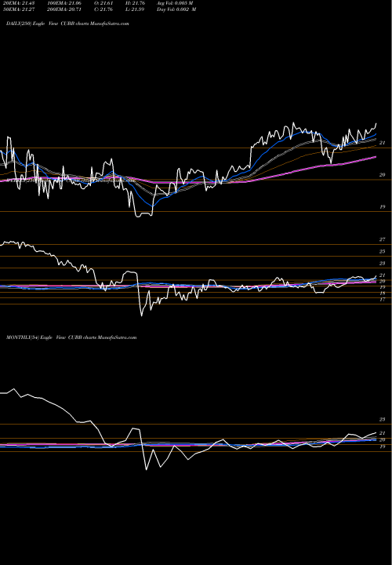
Task: Click the 23 axis label on monthly chart
Action: (383, 419)
